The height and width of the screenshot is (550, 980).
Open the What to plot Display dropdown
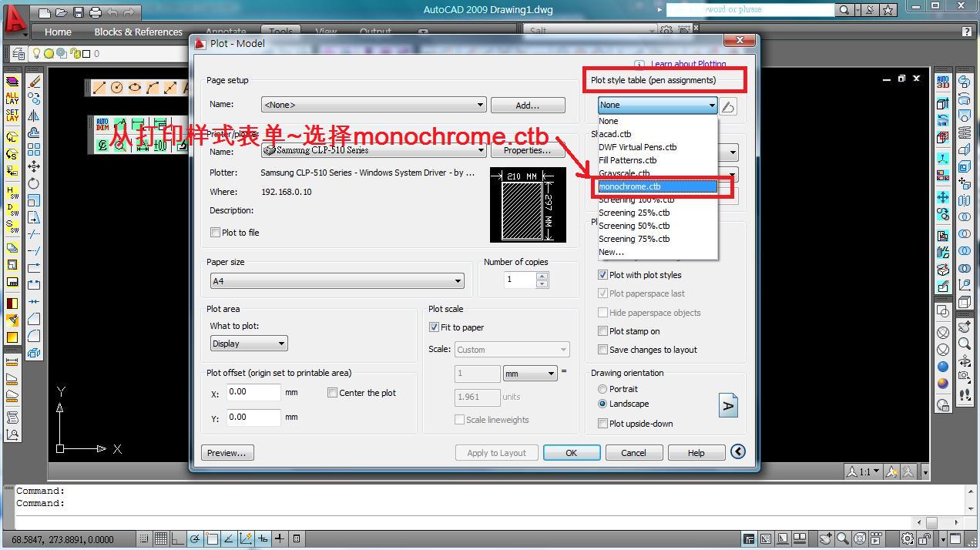[249, 344]
